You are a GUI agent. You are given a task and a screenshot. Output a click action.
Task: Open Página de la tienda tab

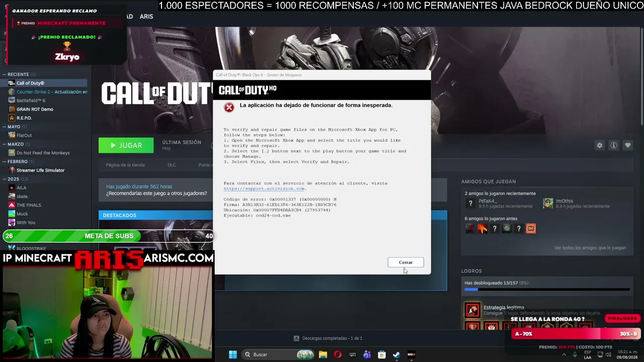125,165
